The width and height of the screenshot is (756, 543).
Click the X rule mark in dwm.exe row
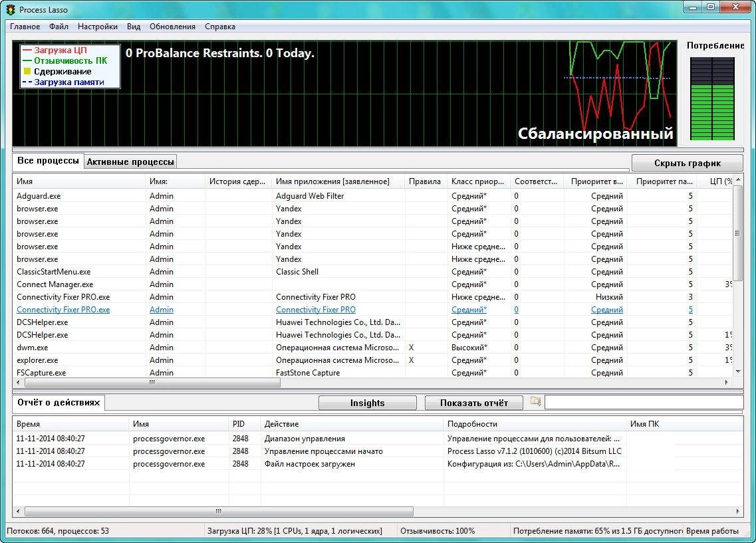(412, 348)
